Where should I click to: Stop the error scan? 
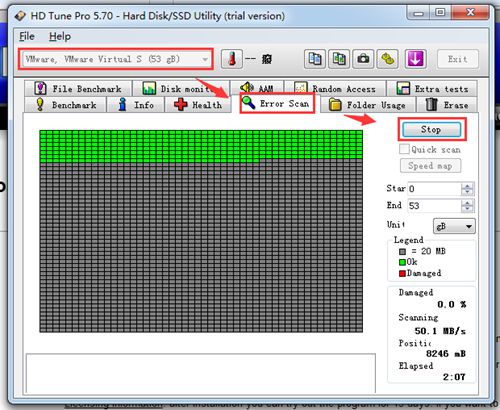point(432,129)
